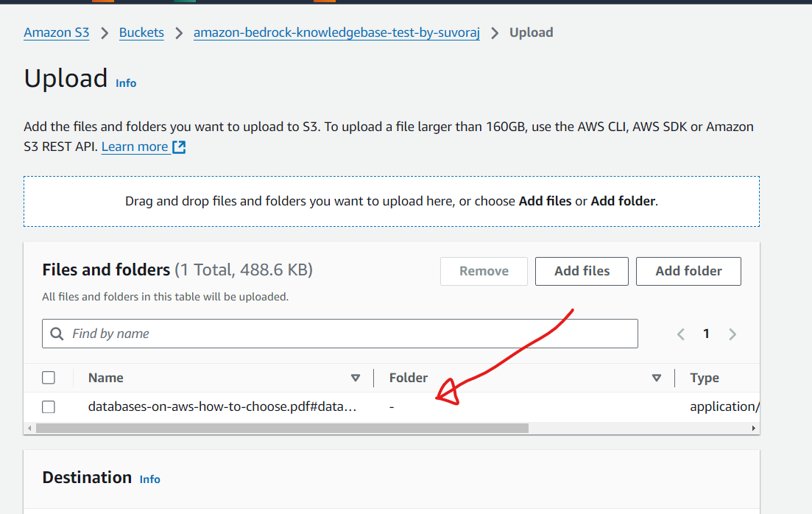Click the scrollbar right arrow
The width and height of the screenshot is (812, 514).
[754, 428]
